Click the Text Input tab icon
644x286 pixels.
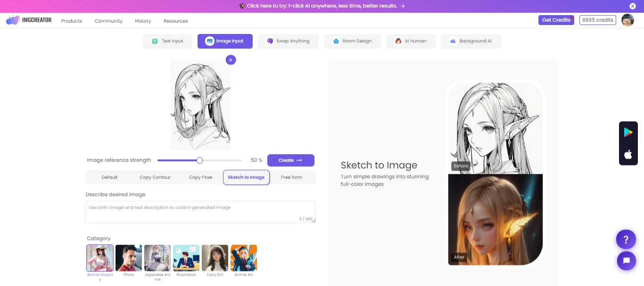pos(155,41)
